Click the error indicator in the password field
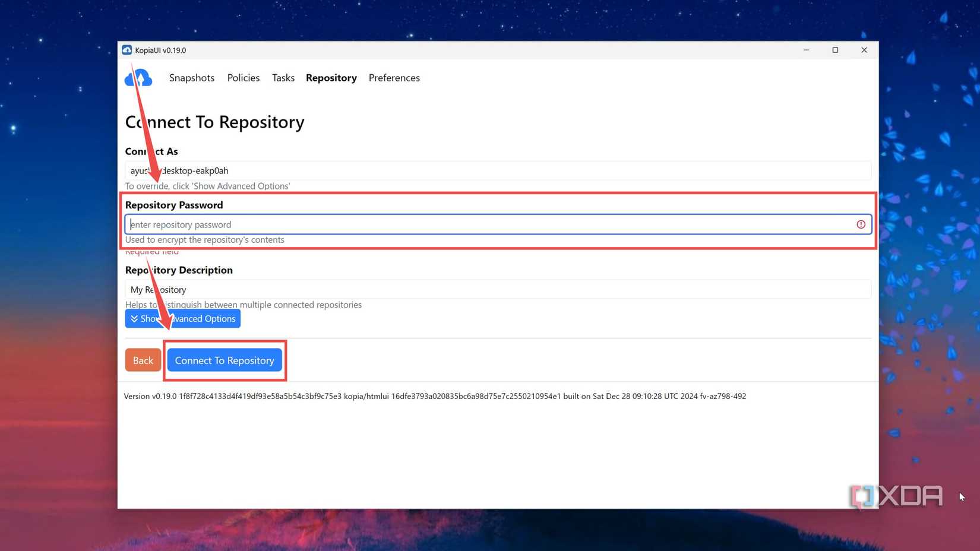Image resolution: width=980 pixels, height=551 pixels. [x=860, y=224]
